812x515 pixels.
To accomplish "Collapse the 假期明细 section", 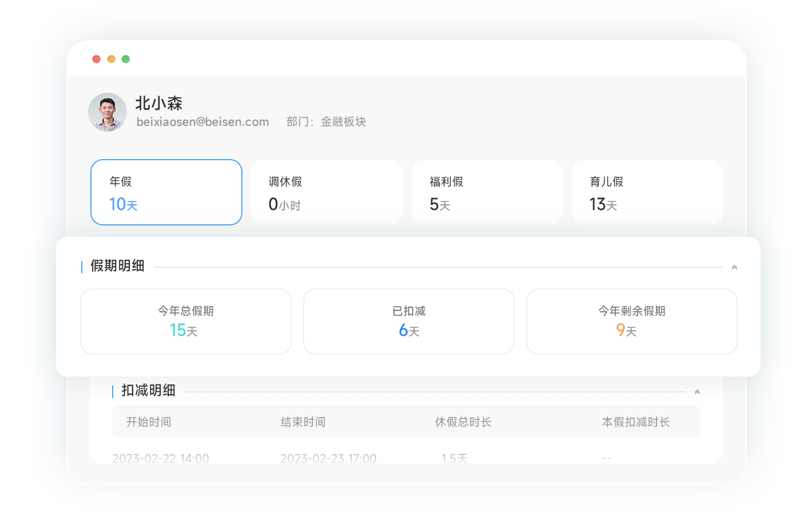I will (734, 267).
